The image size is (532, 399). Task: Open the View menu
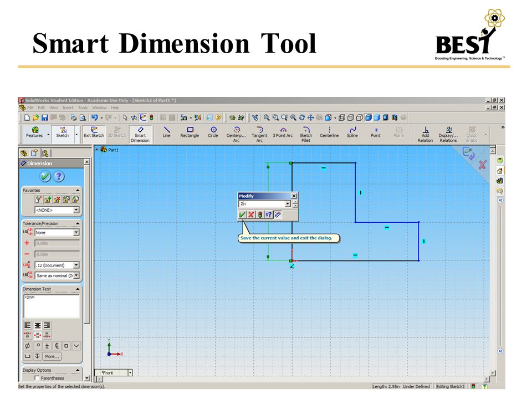[x=54, y=108]
